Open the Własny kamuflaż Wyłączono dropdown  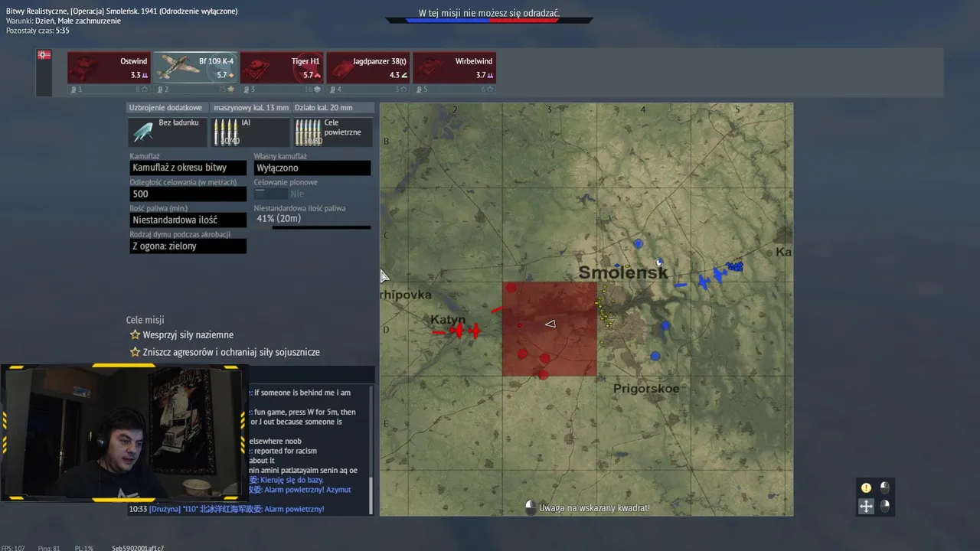pyautogui.click(x=312, y=168)
